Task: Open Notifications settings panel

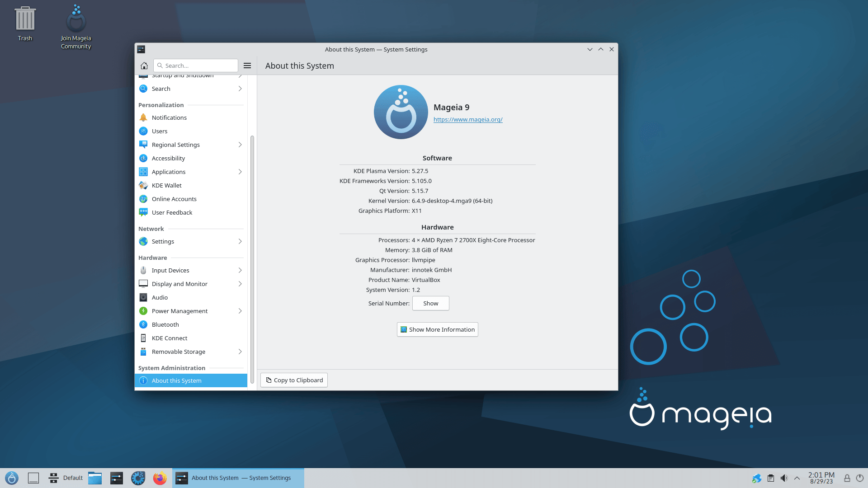Action: point(170,117)
